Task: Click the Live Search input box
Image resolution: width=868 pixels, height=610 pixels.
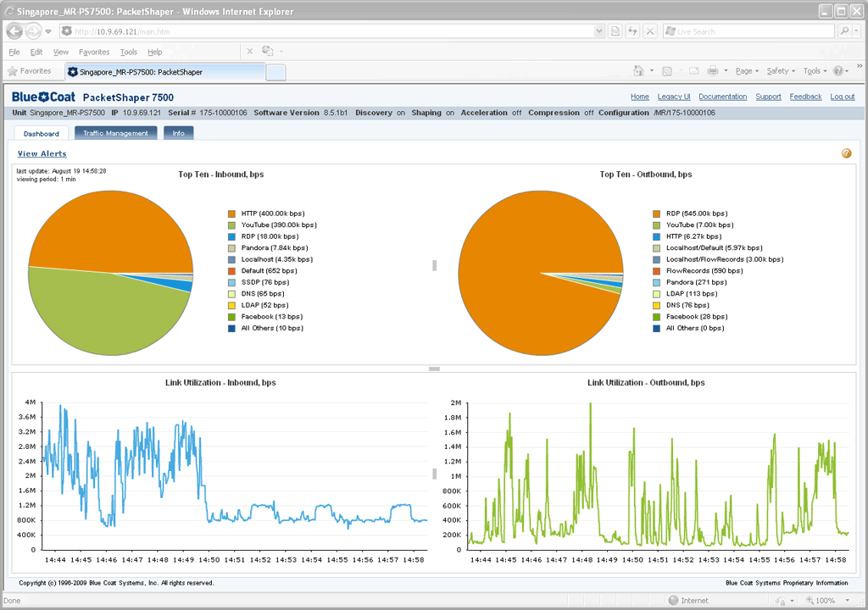Action: 749,31
